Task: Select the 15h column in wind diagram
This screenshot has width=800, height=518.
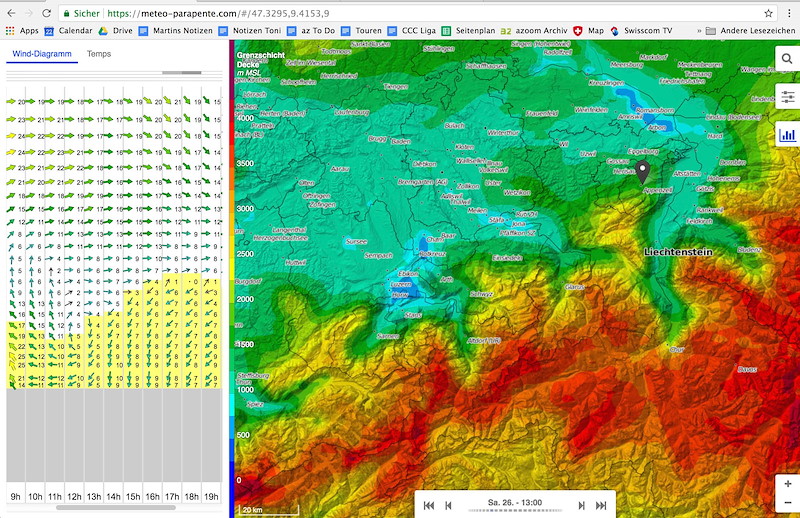Action: [133, 496]
